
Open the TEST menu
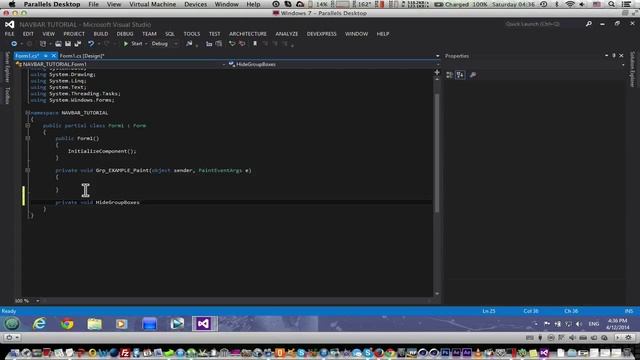[215, 34]
